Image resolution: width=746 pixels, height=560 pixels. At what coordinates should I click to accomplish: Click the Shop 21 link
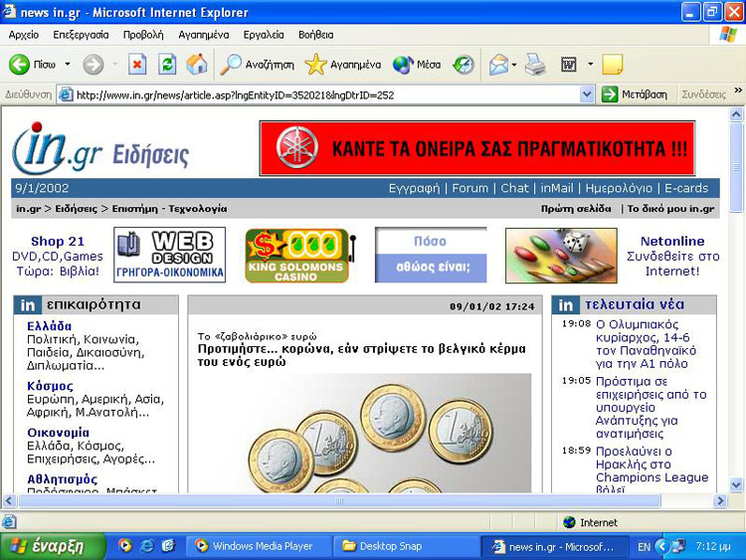tap(58, 242)
